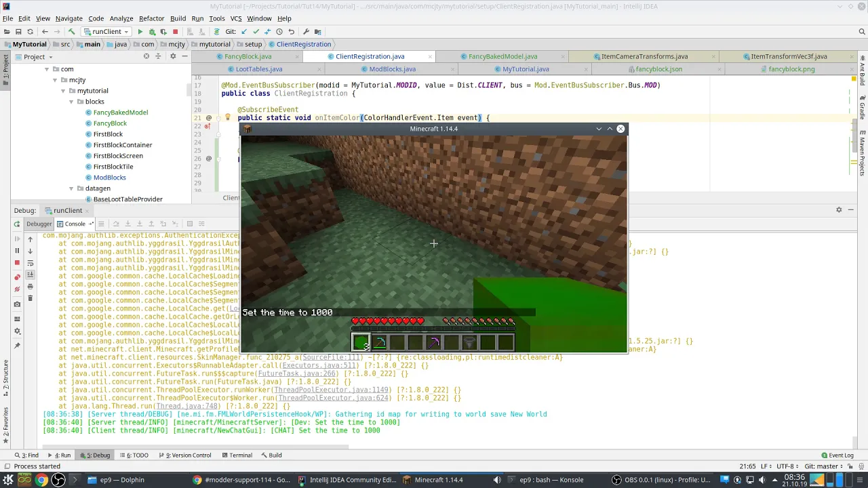Click the green Run button in toolbar
The width and height of the screenshot is (868, 488).
[x=140, y=32]
